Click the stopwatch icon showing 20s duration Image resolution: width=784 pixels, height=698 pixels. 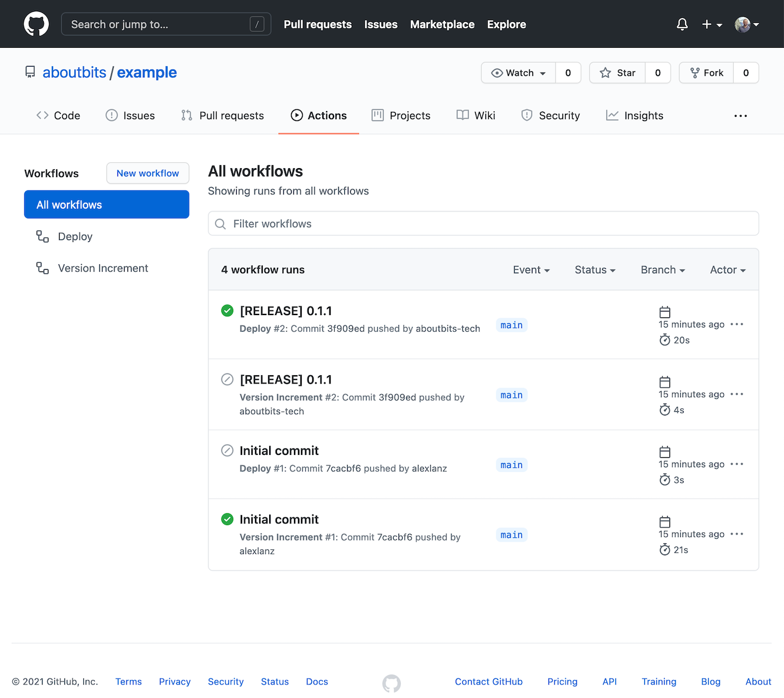[665, 340]
